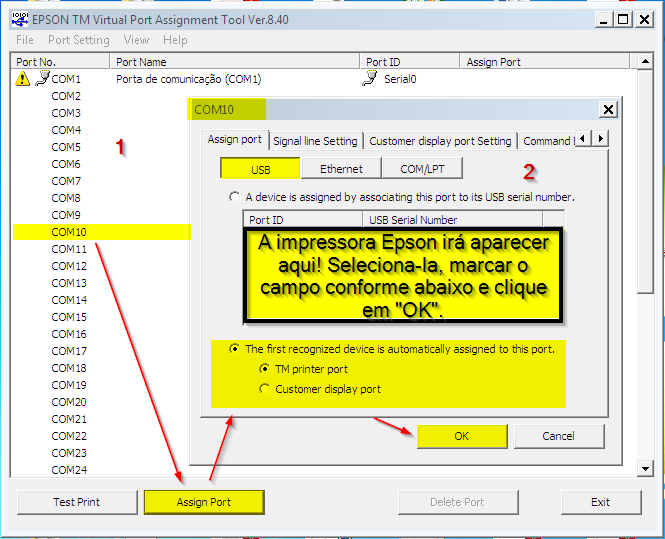This screenshot has height=539, width=665.
Task: Select the COM4 row
Action: pyautogui.click(x=66, y=130)
